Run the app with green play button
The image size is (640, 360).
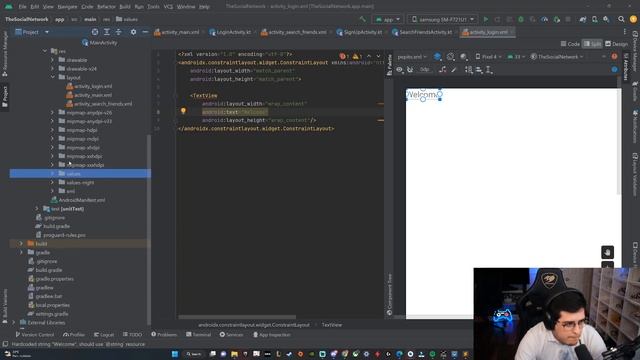(x=486, y=19)
